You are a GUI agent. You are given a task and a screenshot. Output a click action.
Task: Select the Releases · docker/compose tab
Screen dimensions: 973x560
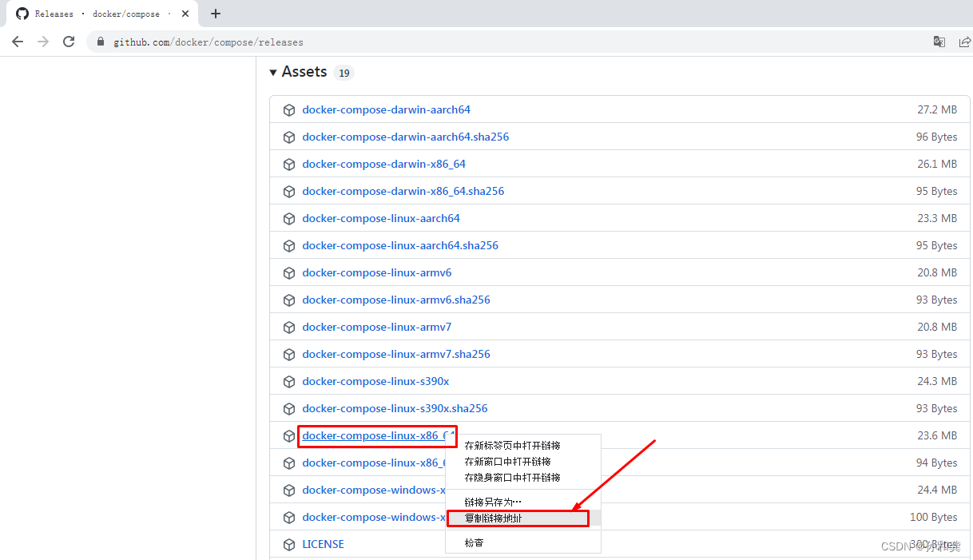pos(103,14)
